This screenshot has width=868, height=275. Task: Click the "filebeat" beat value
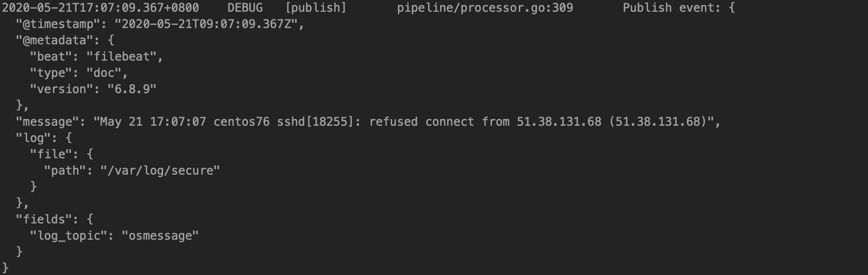click(121, 57)
